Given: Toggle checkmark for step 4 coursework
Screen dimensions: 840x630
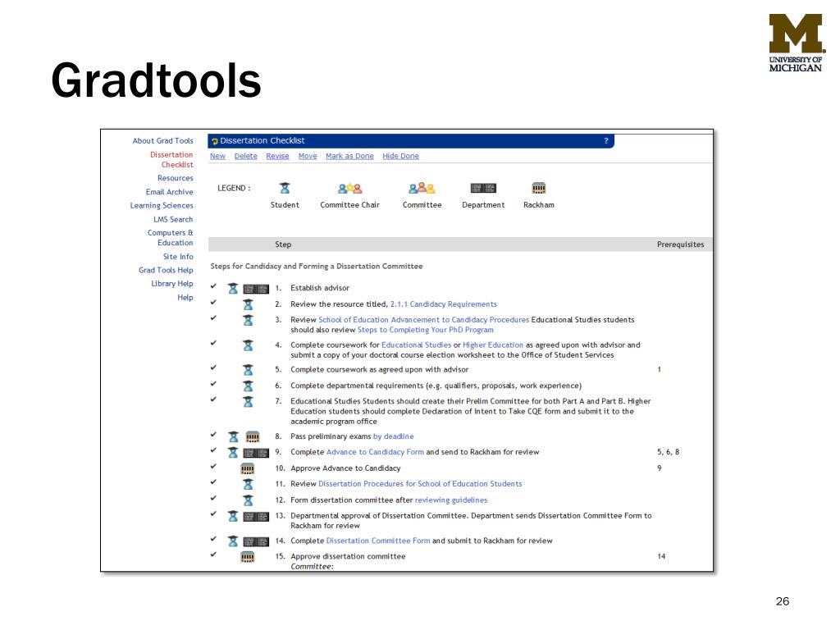Looking at the screenshot, I should coord(214,343).
